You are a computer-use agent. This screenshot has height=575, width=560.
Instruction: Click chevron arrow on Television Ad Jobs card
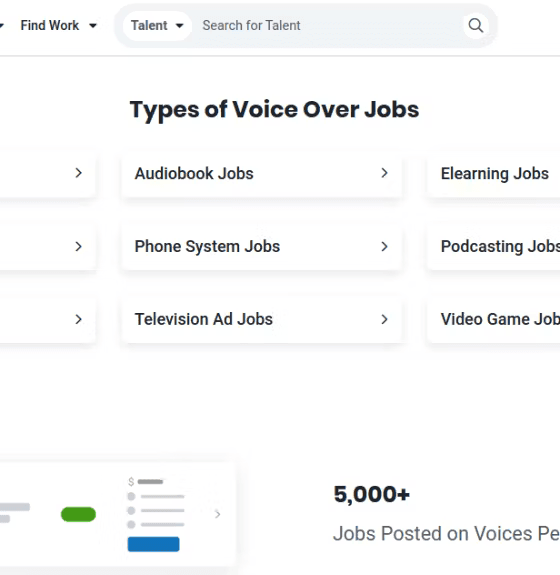tap(384, 319)
